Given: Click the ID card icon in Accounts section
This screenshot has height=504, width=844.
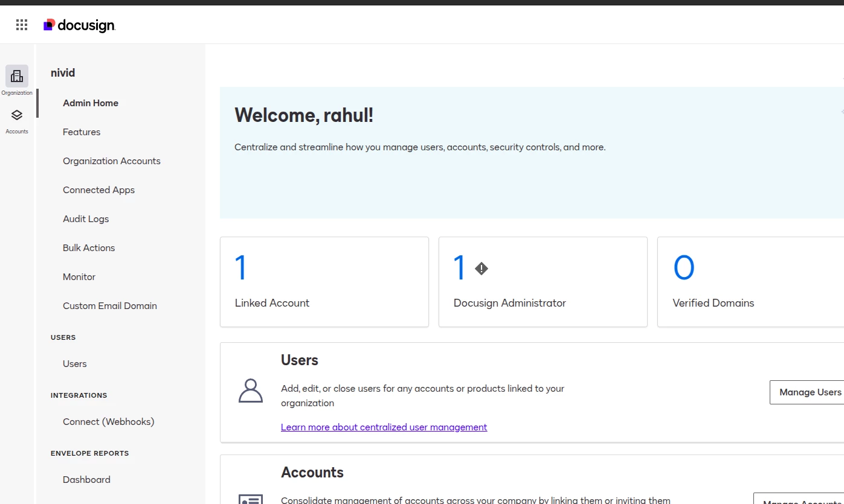Looking at the screenshot, I should 251,499.
